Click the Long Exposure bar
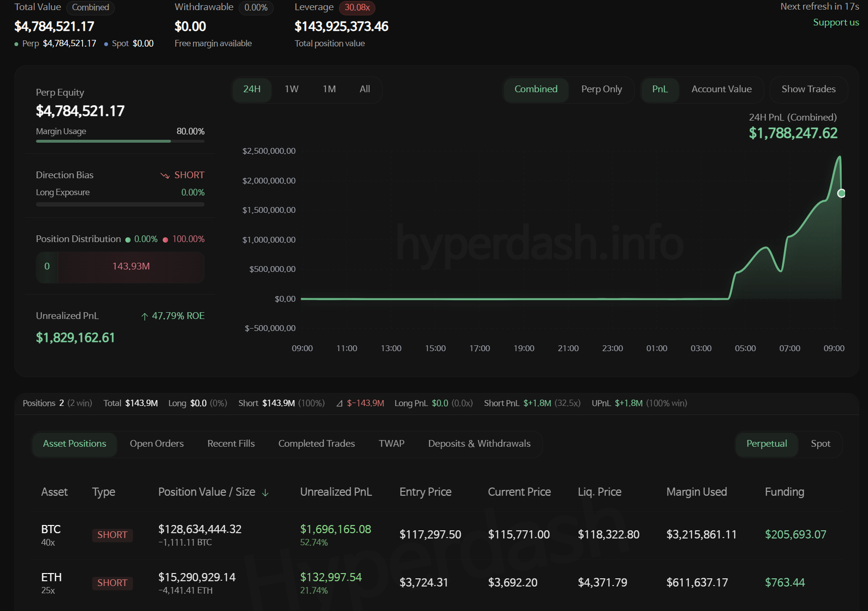 point(120,205)
